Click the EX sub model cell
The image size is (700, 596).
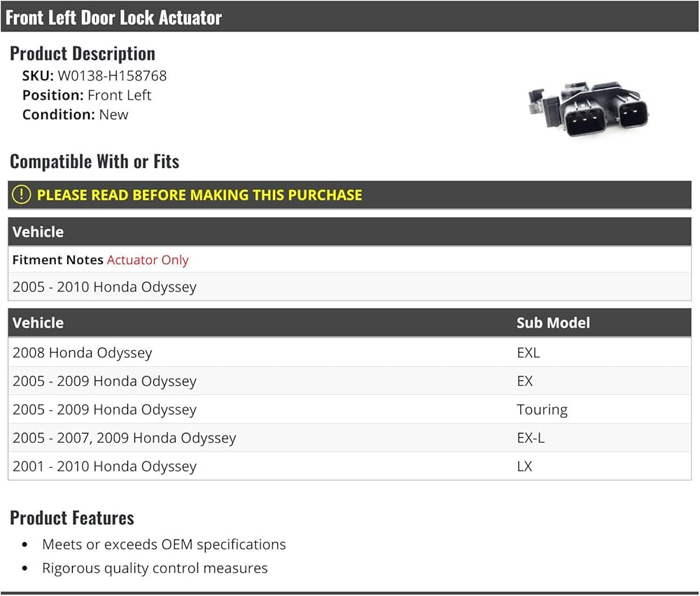[x=524, y=381]
